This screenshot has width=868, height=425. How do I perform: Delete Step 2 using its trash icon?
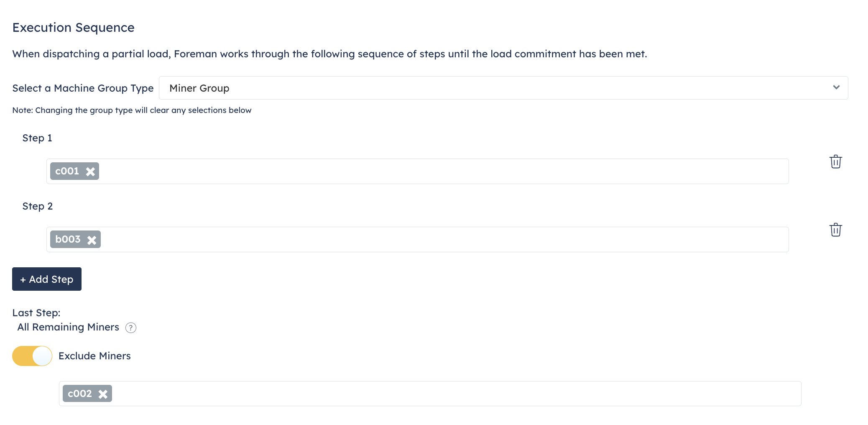click(x=835, y=230)
